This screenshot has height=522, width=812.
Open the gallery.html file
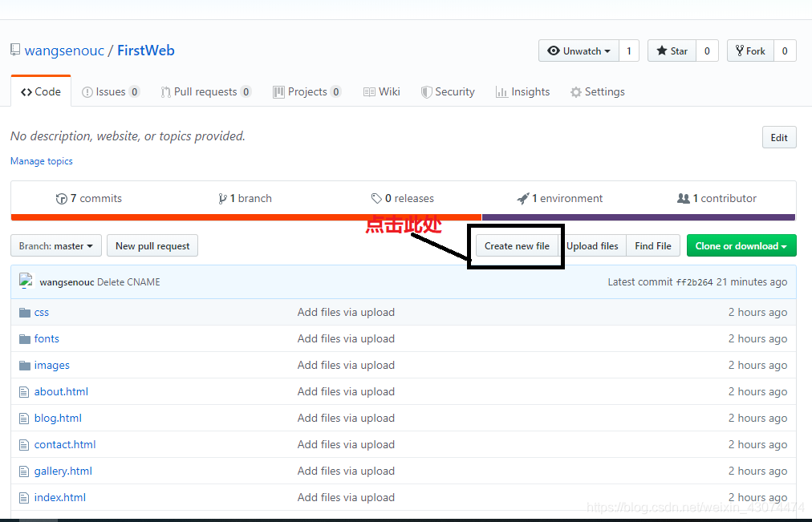63,471
